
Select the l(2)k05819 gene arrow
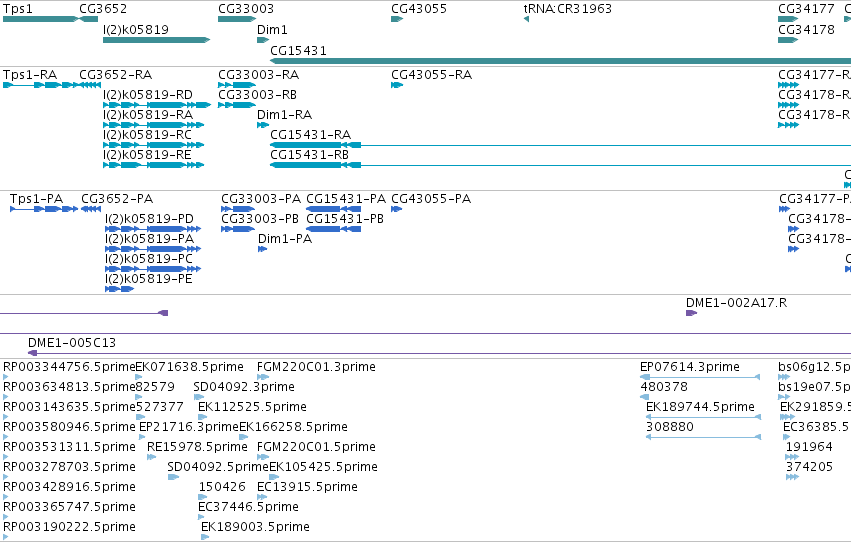pyautogui.click(x=156, y=40)
